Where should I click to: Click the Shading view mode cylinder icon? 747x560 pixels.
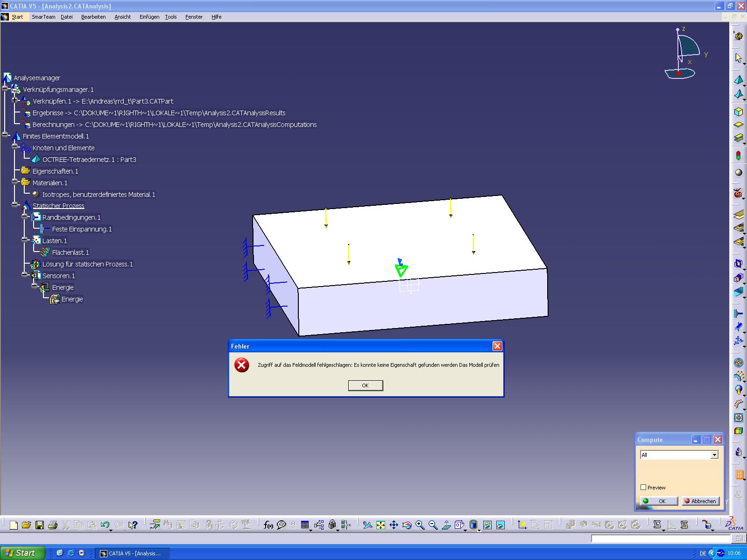pyautogui.click(x=473, y=525)
